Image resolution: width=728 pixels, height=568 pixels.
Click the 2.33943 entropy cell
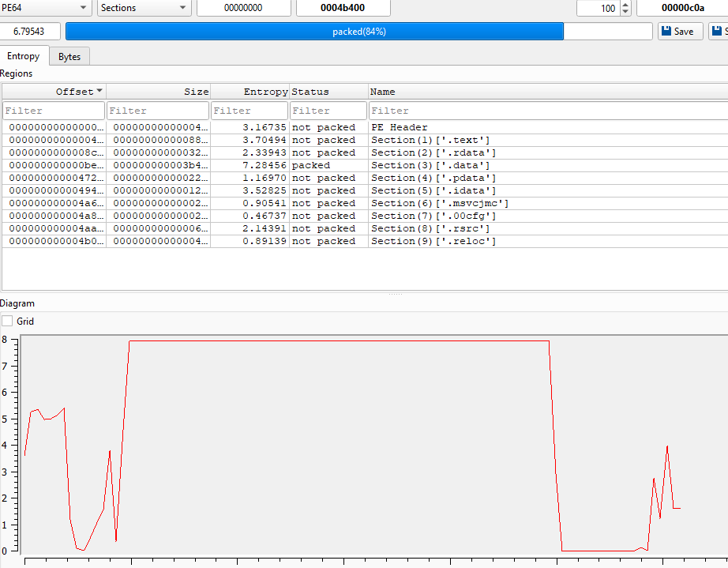tap(250, 152)
